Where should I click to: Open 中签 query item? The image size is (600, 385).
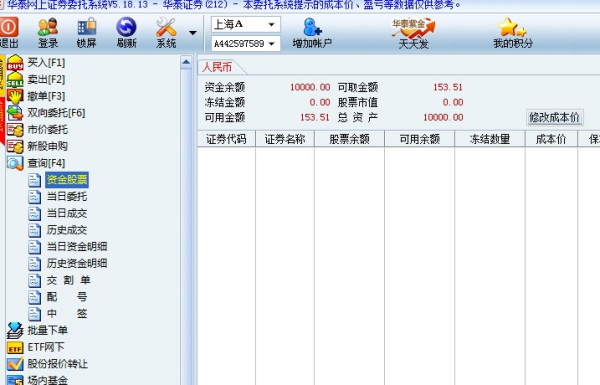click(67, 314)
